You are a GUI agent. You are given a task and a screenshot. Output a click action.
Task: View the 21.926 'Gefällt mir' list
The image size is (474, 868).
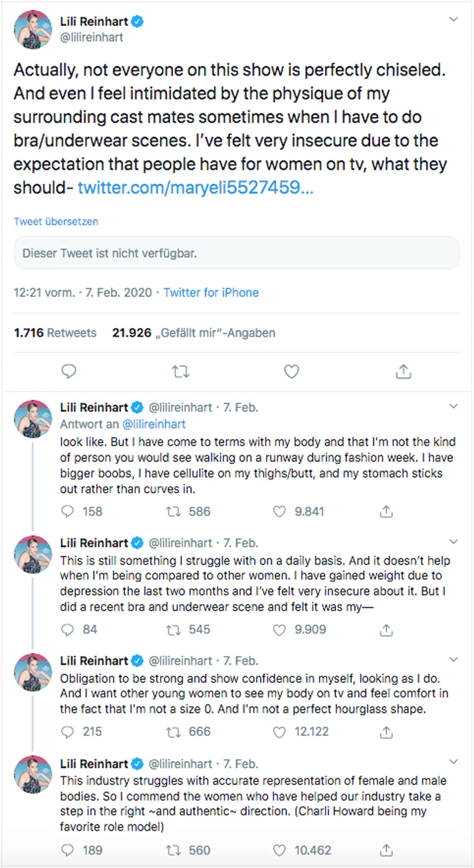pos(194,333)
